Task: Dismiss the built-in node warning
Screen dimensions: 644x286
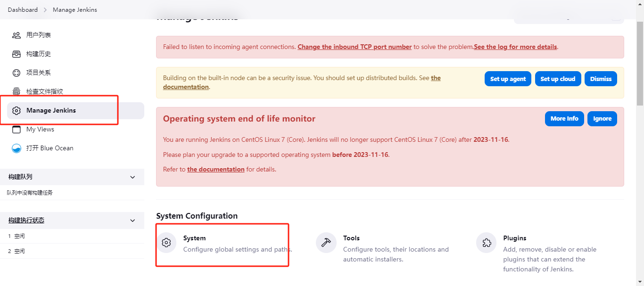Action: tap(601, 79)
